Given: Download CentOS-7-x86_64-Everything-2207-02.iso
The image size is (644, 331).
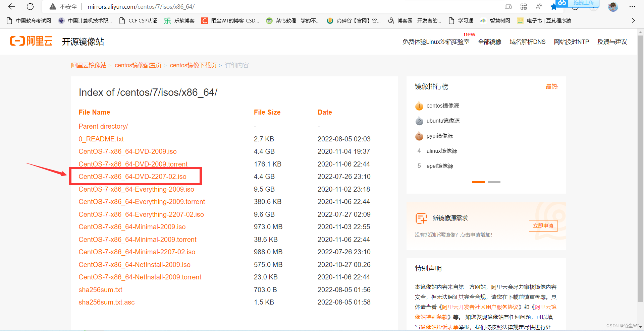Looking at the screenshot, I should point(141,214).
